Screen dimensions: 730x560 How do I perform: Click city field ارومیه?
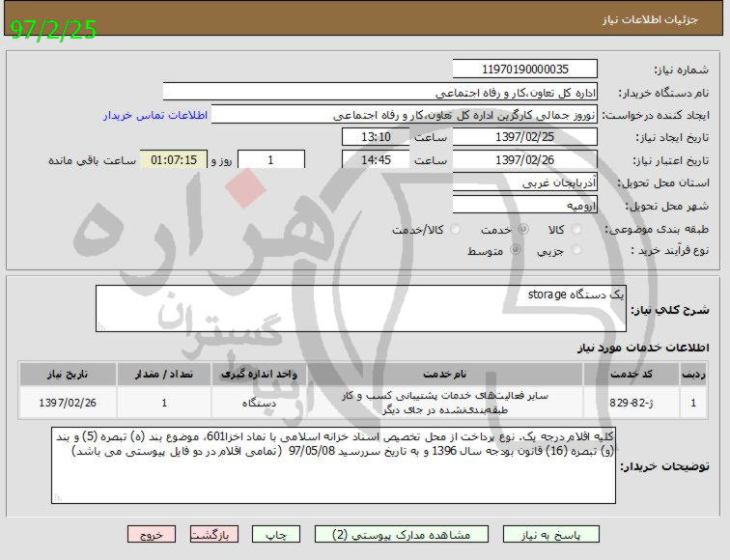524,206
